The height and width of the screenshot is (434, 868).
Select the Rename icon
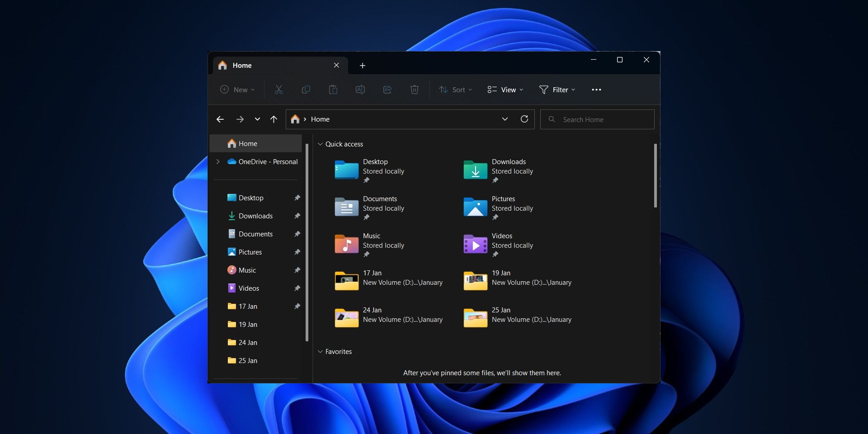[360, 90]
